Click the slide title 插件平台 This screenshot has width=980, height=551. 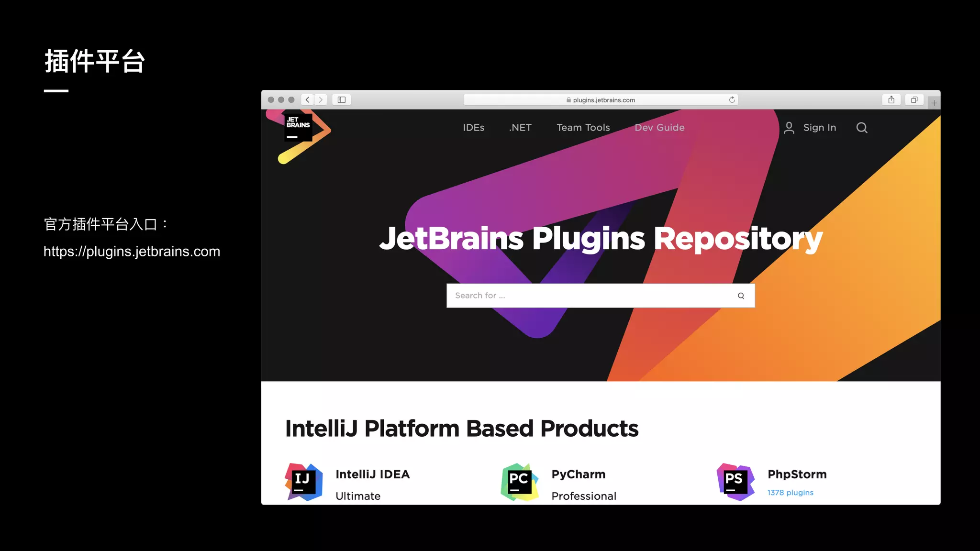click(95, 61)
